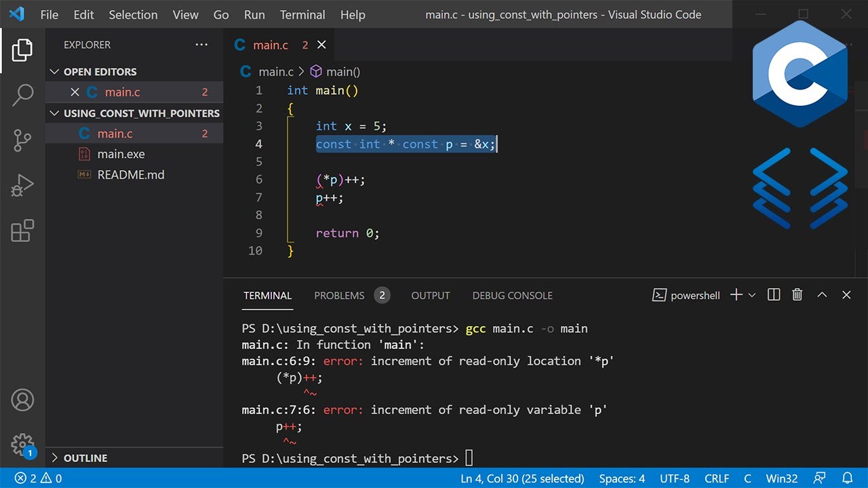Open the Source Control view
868x488 pixels.
tap(22, 141)
